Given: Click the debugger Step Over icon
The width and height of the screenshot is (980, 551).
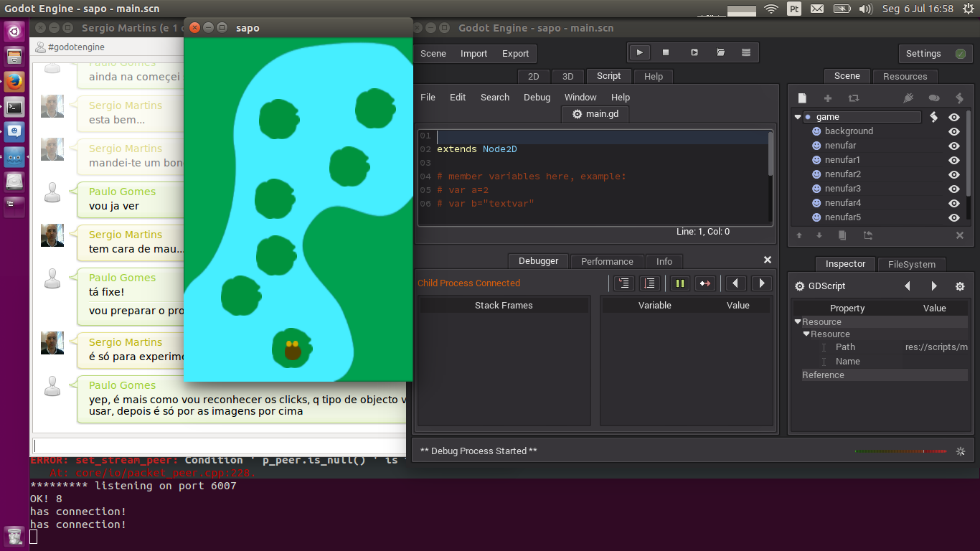Looking at the screenshot, I should click(650, 283).
